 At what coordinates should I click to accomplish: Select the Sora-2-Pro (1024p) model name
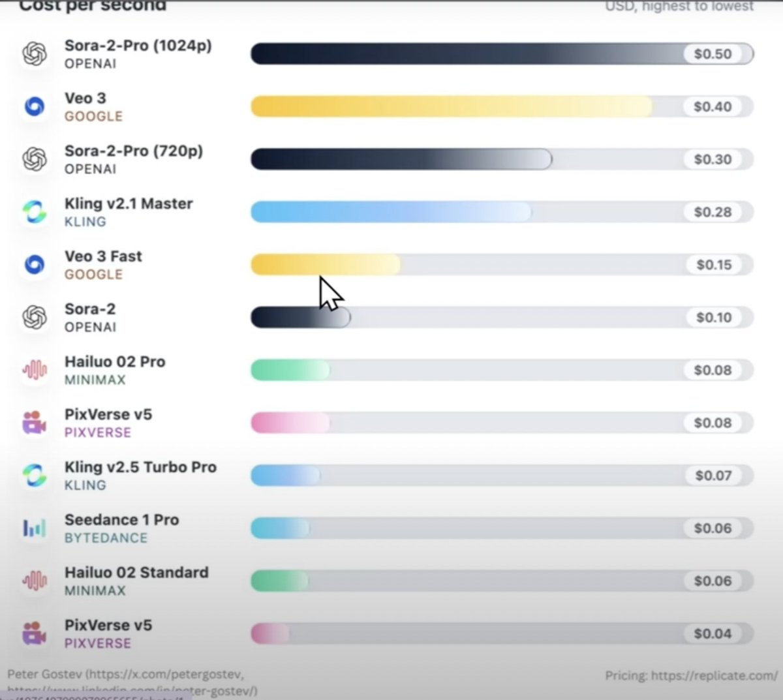(x=138, y=46)
